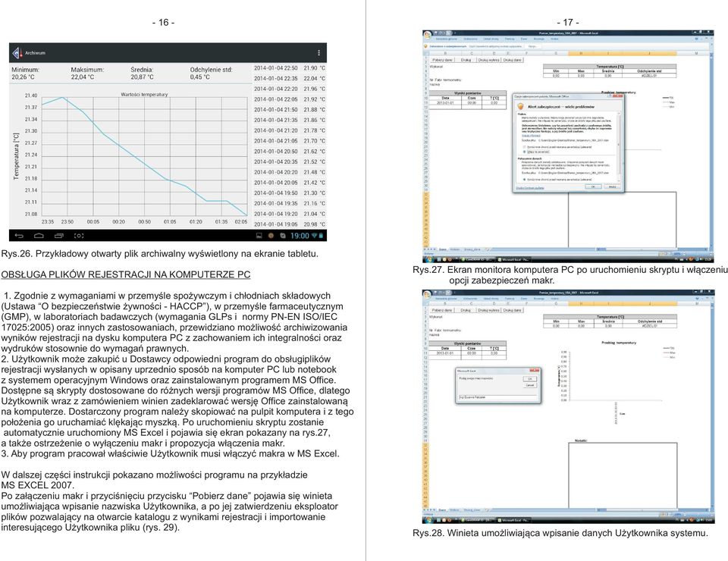
Task: Select the '2014-01-04 22:50' row in tablet list
Action: (289, 68)
